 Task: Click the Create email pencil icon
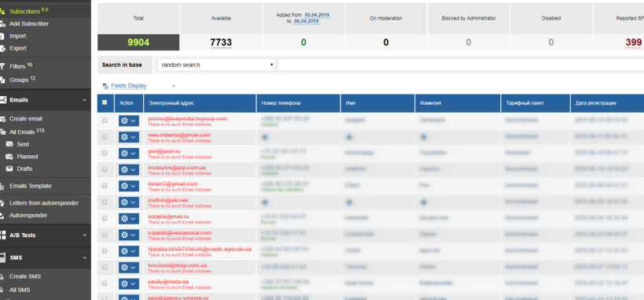[2, 119]
